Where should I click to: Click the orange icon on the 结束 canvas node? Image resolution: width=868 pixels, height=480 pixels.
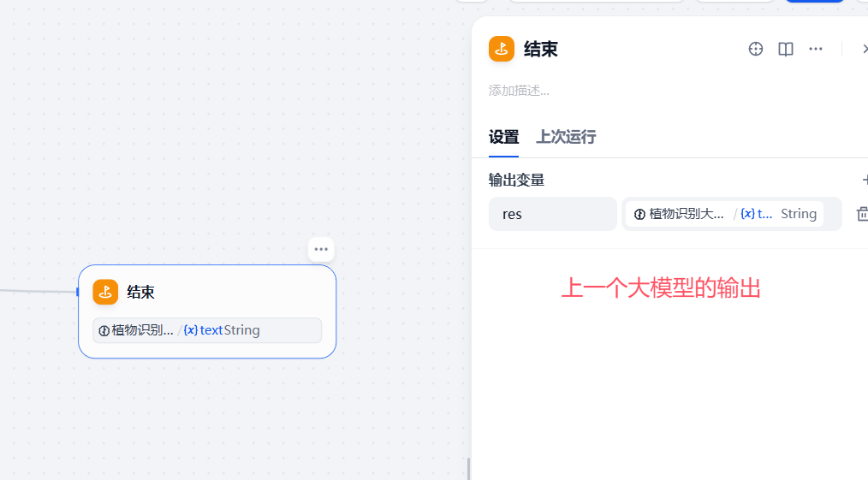[x=105, y=292]
